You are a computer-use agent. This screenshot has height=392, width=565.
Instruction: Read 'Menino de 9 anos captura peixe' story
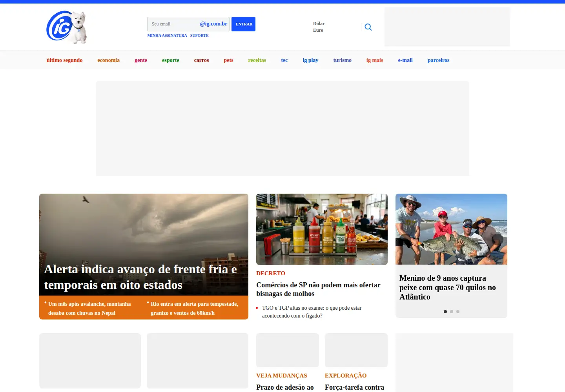point(448,287)
